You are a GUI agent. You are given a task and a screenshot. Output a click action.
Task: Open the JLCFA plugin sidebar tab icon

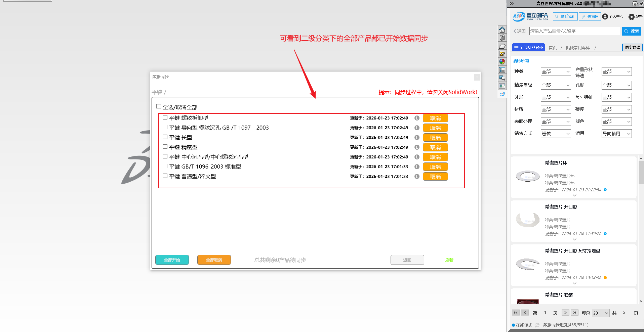pyautogui.click(x=502, y=94)
